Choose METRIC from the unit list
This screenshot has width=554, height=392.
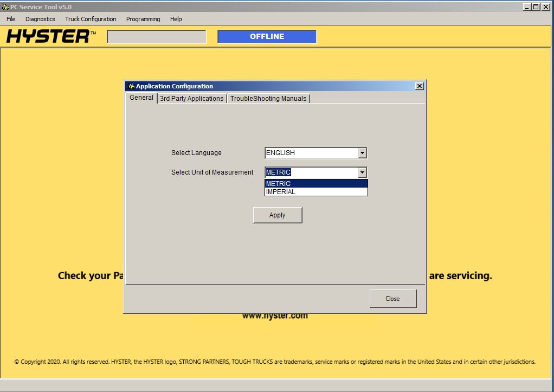click(315, 184)
